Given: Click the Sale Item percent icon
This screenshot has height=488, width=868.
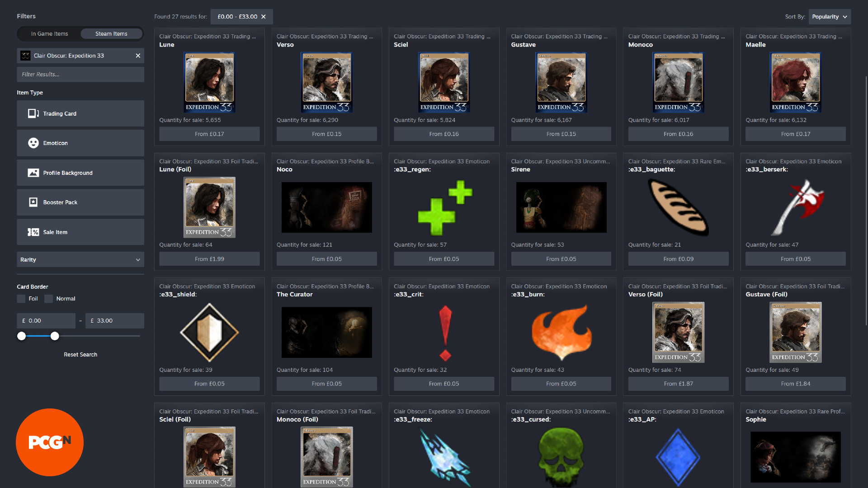Looking at the screenshot, I should [x=33, y=232].
